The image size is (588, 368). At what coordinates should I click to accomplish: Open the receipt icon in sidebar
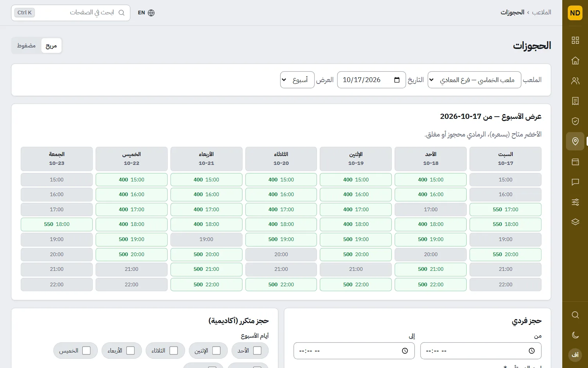pos(575,101)
